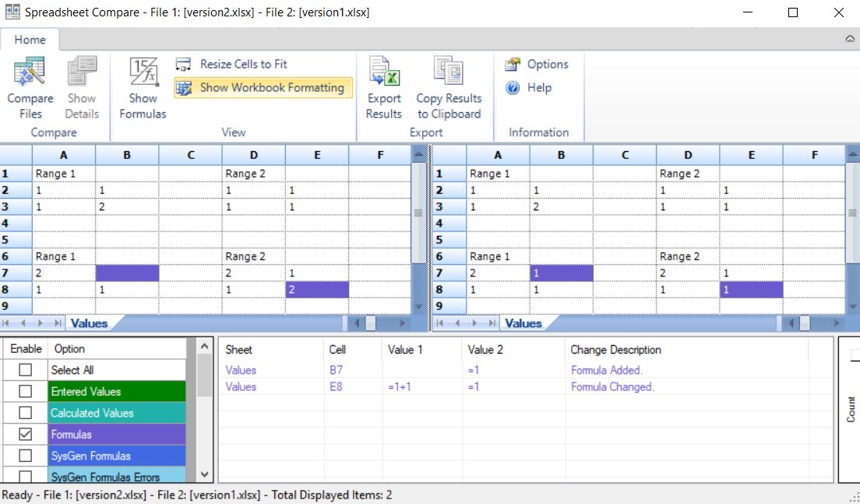Screen dimensions: 860x504
Task: Select the B7 result row link
Action: [336, 370]
